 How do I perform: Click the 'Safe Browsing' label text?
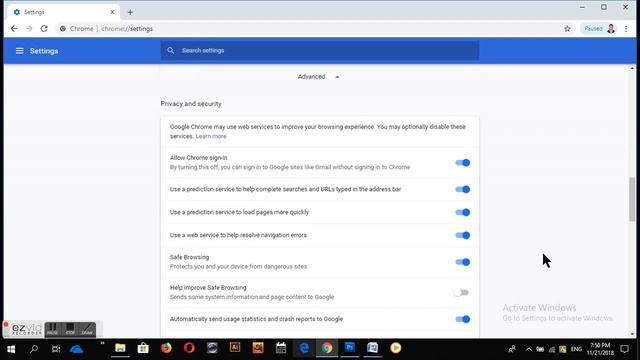[x=189, y=257]
